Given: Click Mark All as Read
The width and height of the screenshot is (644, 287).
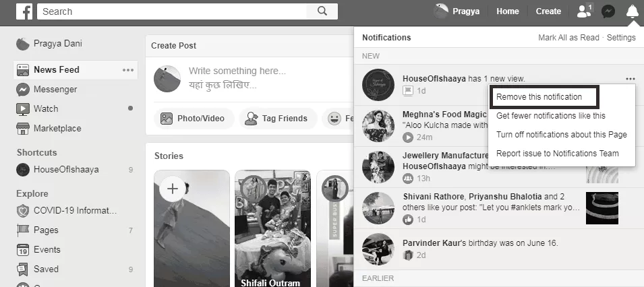Looking at the screenshot, I should pos(568,37).
